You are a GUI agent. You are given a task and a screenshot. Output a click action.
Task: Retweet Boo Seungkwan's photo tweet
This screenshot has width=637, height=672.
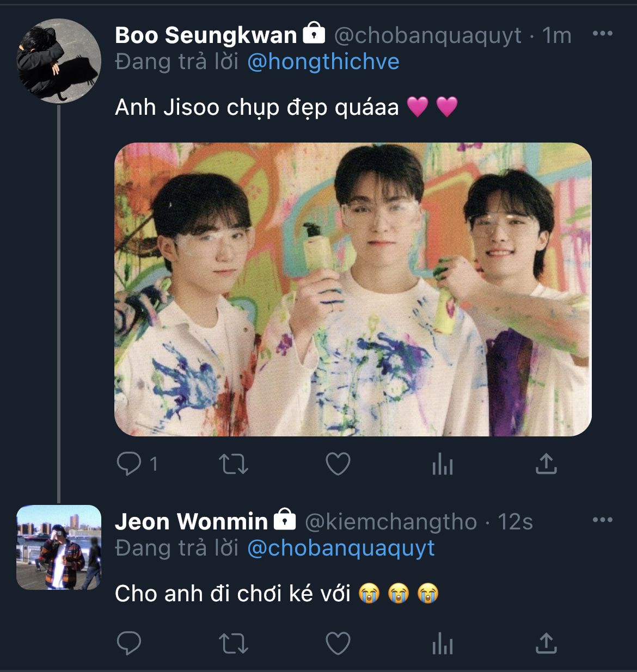pyautogui.click(x=234, y=464)
